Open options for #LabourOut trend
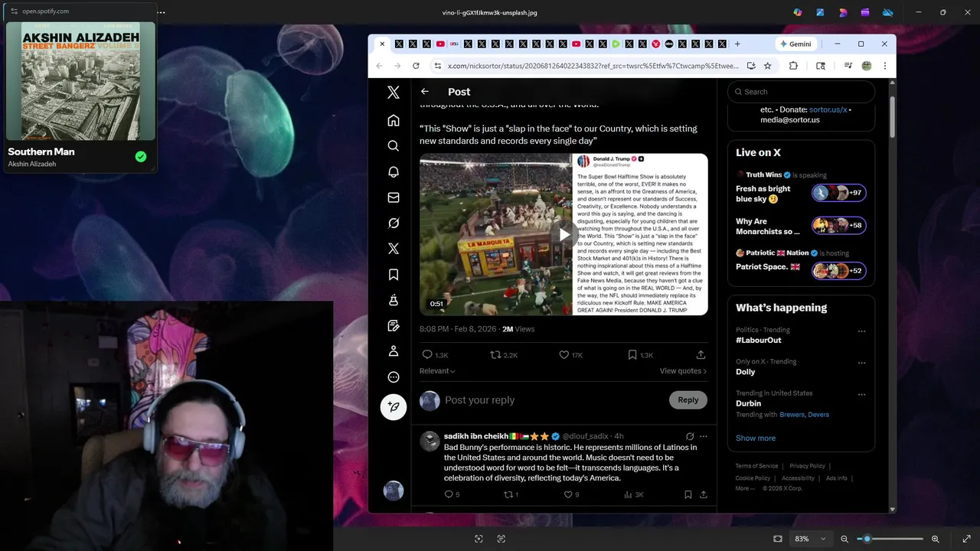The height and width of the screenshot is (551, 980). coord(861,331)
